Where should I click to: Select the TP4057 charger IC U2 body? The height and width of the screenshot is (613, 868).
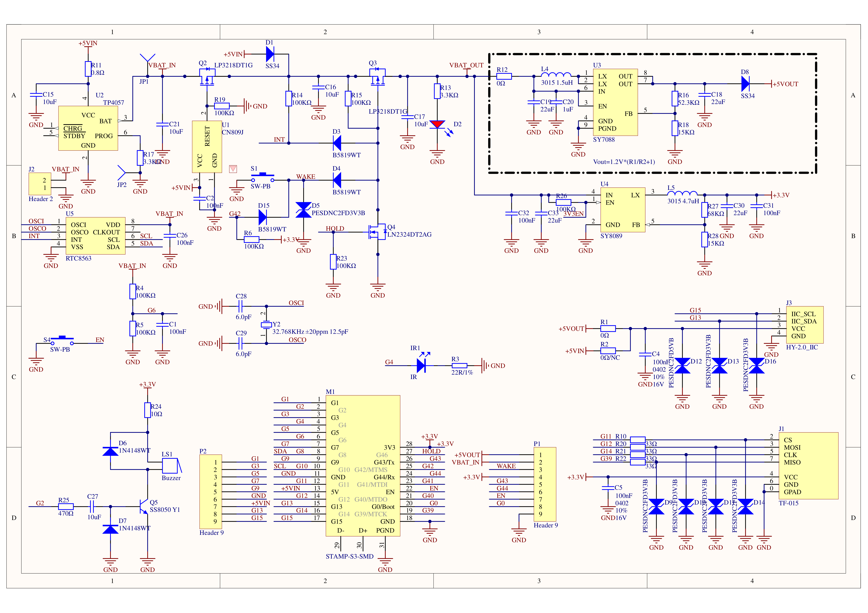(x=88, y=128)
